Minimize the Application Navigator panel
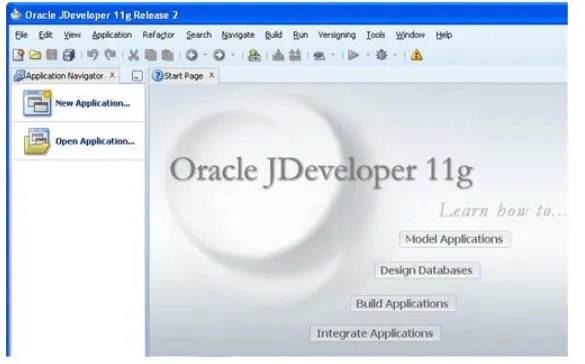 [137, 76]
